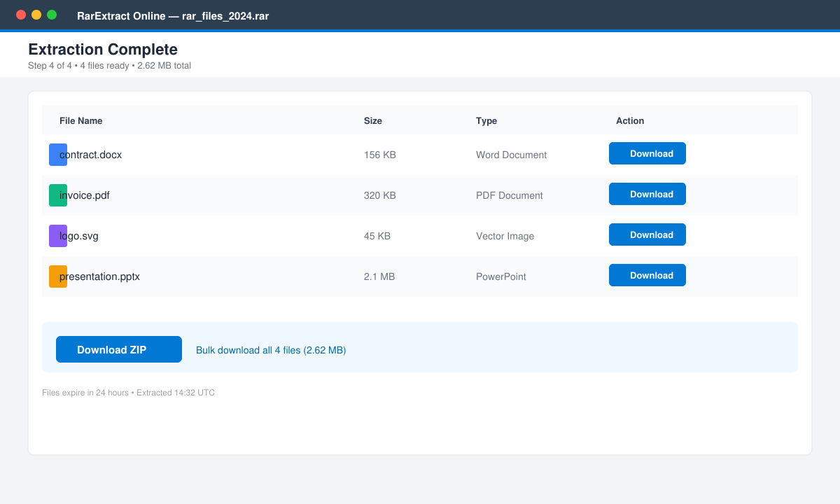Click the 45 KB size value
The height and width of the screenshot is (504, 840).
(377, 236)
